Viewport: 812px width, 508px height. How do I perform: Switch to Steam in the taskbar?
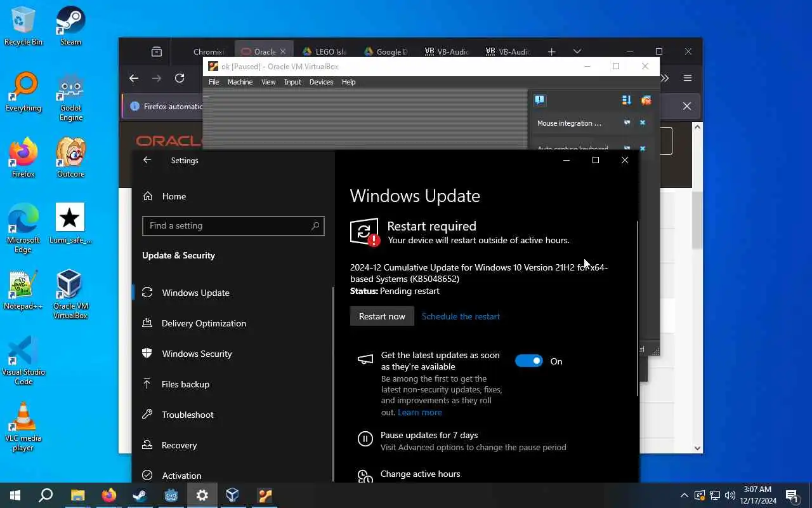[x=140, y=495]
